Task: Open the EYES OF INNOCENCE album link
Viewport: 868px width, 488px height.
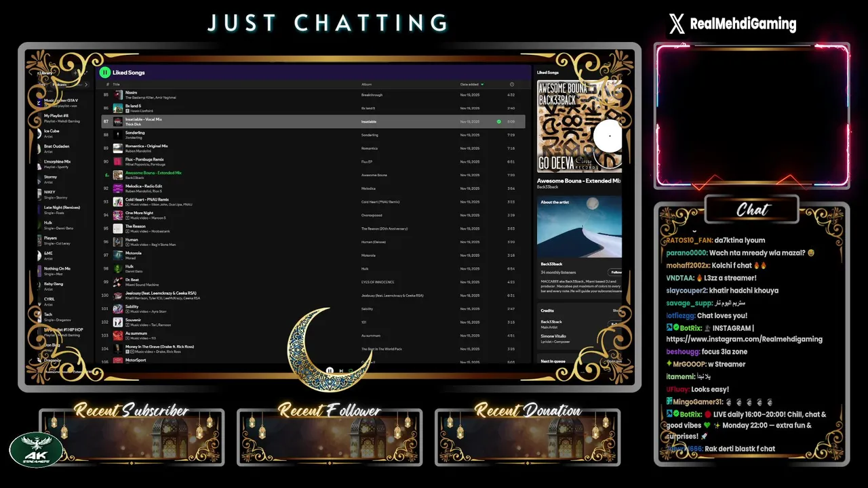Action: click(378, 282)
